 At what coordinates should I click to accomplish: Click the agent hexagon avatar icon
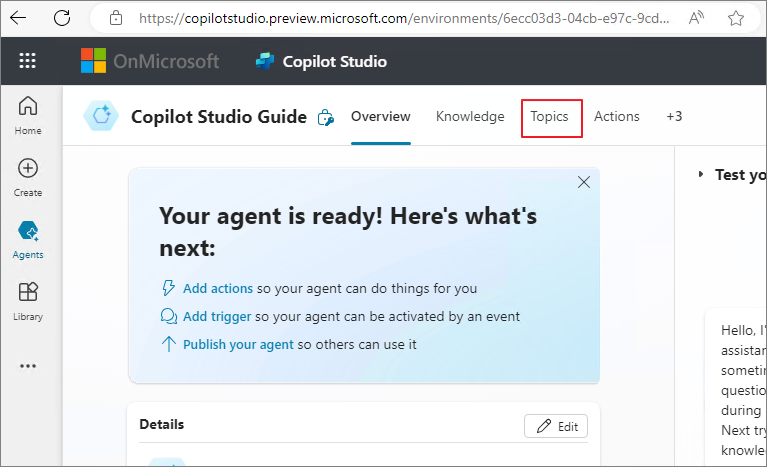pyautogui.click(x=101, y=116)
